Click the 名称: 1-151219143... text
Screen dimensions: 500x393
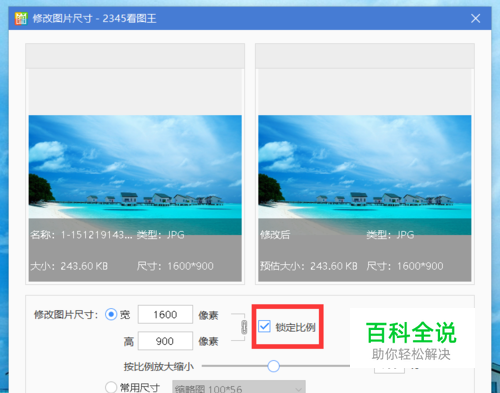click(81, 235)
